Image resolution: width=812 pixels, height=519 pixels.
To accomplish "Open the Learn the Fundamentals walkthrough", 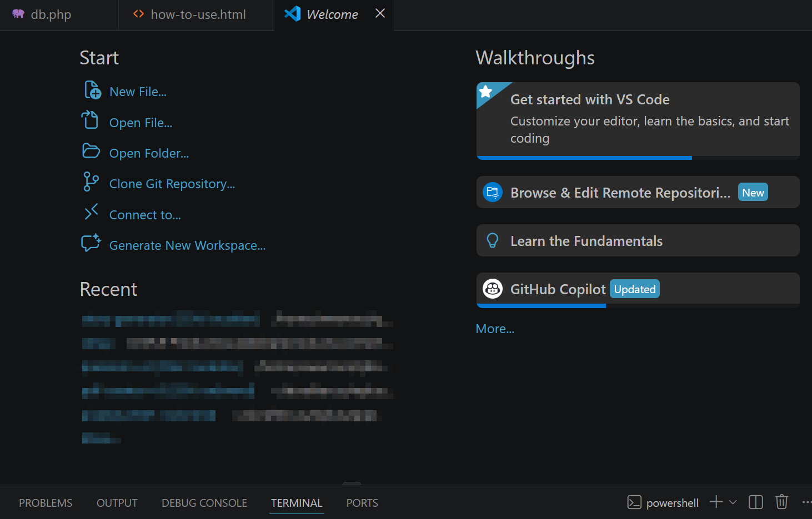I will pyautogui.click(x=638, y=240).
